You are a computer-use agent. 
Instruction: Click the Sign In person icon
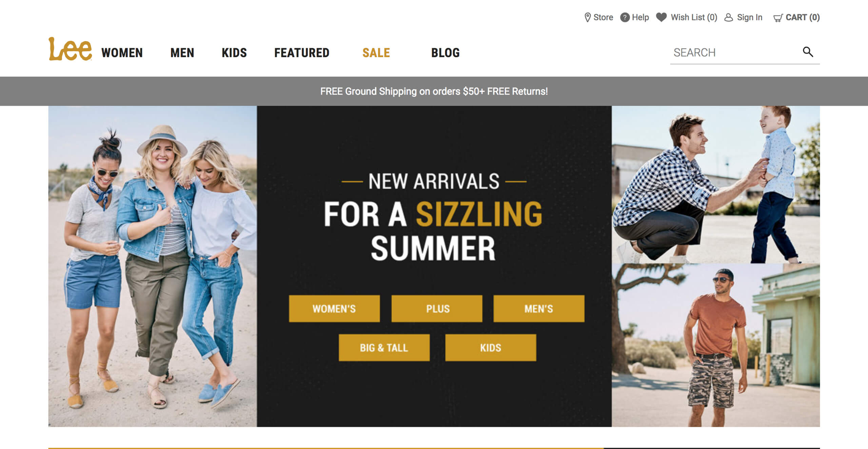[x=729, y=17]
